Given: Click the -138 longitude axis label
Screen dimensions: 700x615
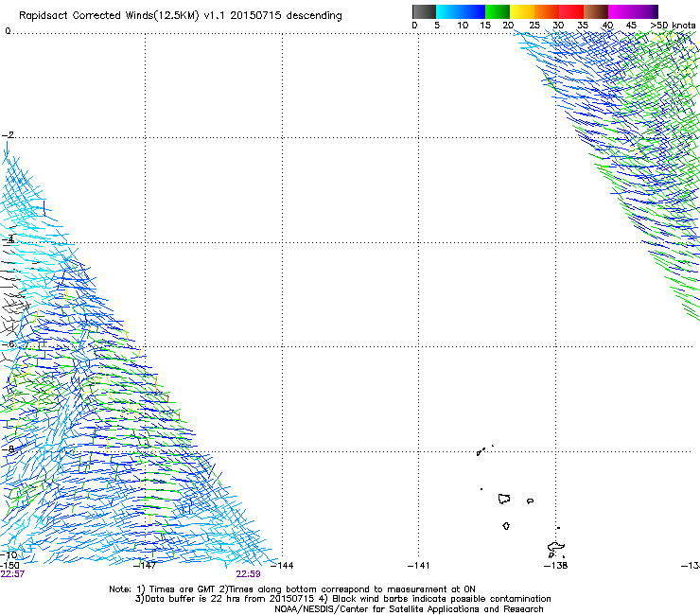Looking at the screenshot, I should [556, 566].
